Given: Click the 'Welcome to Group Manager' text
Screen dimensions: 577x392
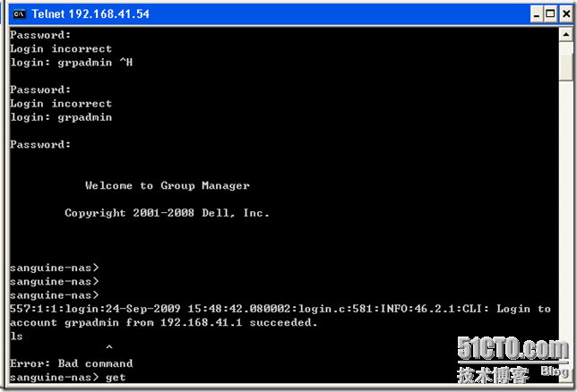Looking at the screenshot, I should click(168, 185).
